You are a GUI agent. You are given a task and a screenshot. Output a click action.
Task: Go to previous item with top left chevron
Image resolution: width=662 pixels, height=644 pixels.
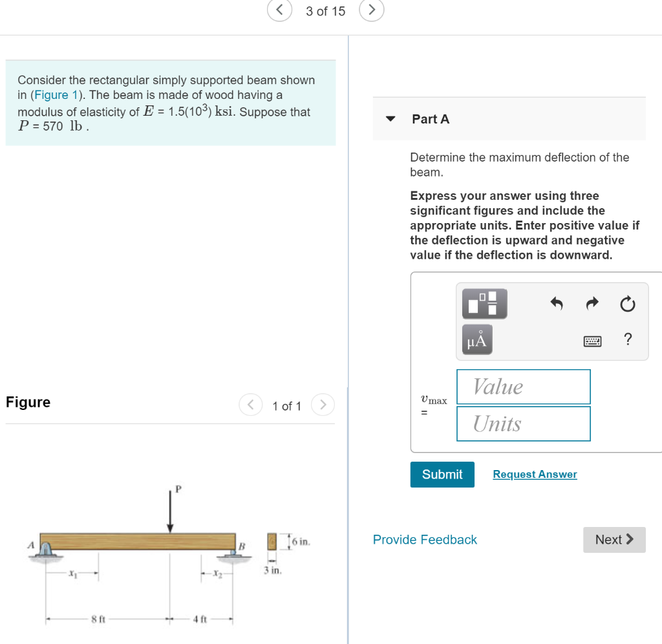[x=279, y=10]
